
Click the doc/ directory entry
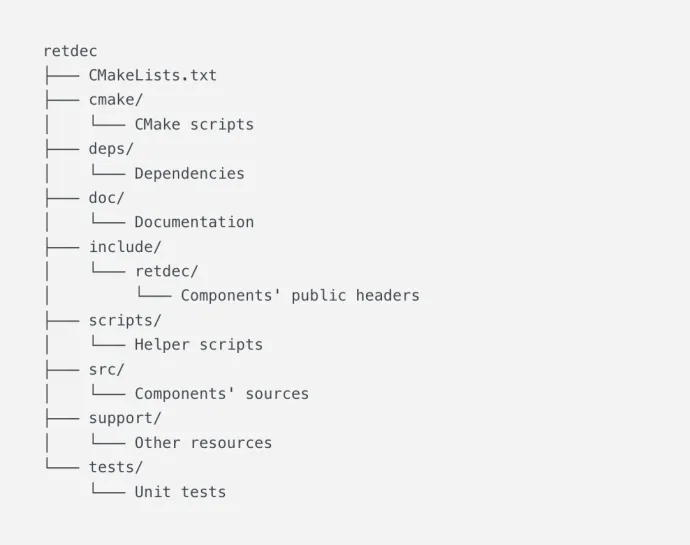click(x=107, y=198)
